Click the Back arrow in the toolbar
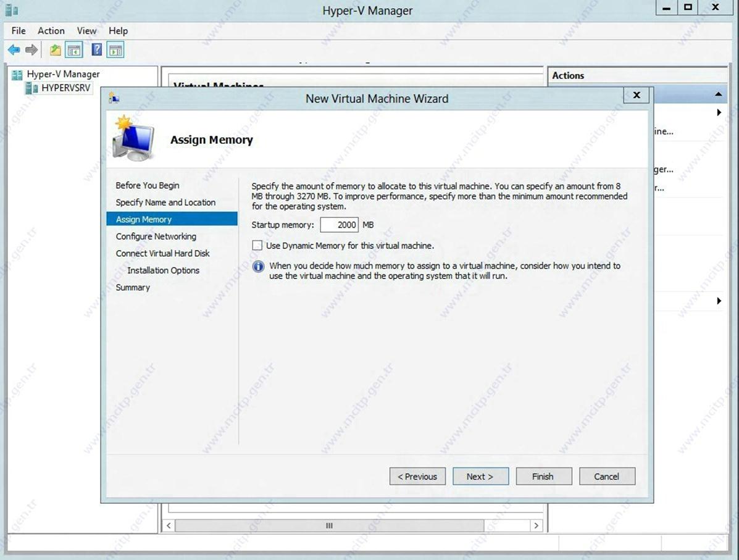This screenshot has width=739, height=560. tap(14, 49)
